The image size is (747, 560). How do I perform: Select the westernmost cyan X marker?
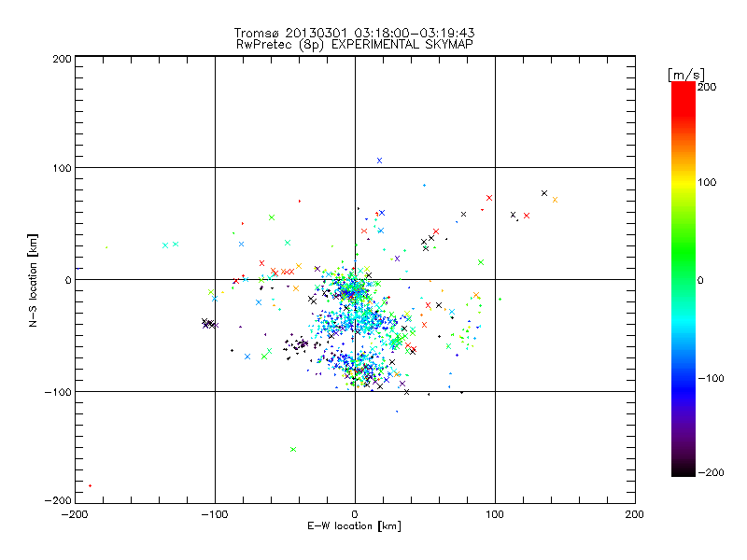point(165,245)
